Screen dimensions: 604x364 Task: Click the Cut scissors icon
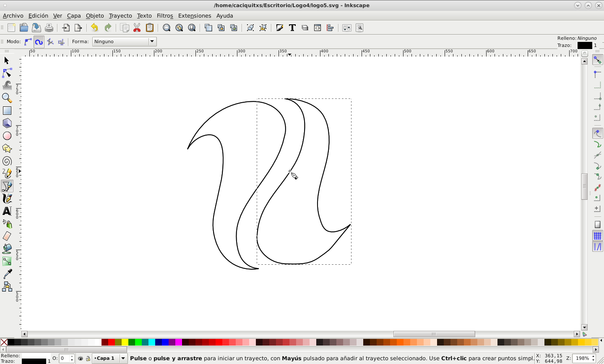(x=137, y=28)
